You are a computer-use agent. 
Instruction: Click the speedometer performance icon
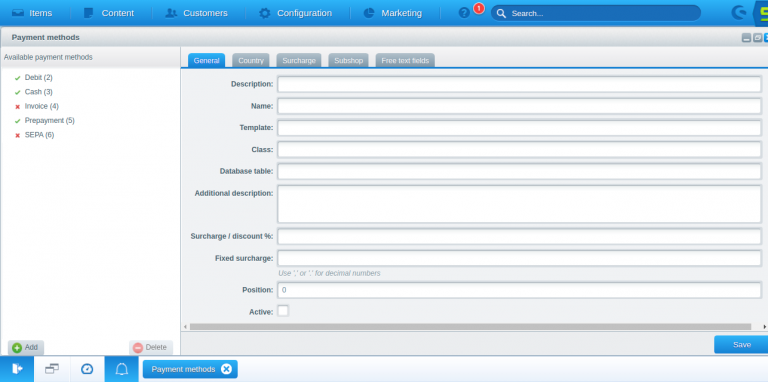point(87,369)
